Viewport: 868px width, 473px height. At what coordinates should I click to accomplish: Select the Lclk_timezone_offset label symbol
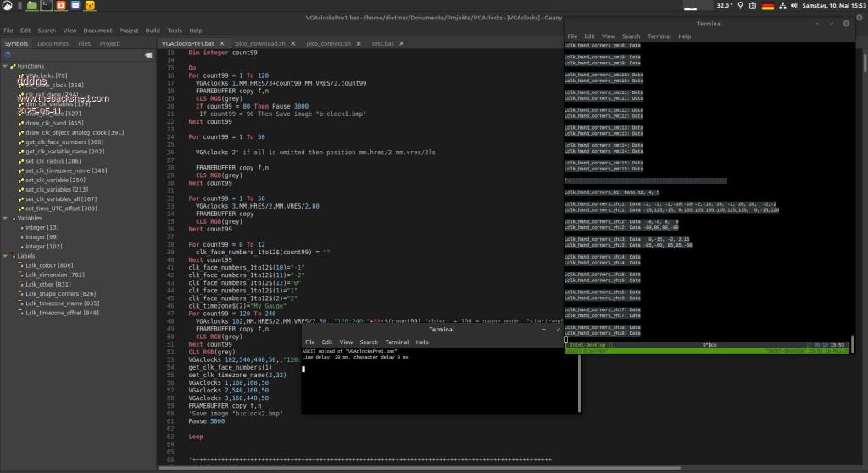[62, 313]
